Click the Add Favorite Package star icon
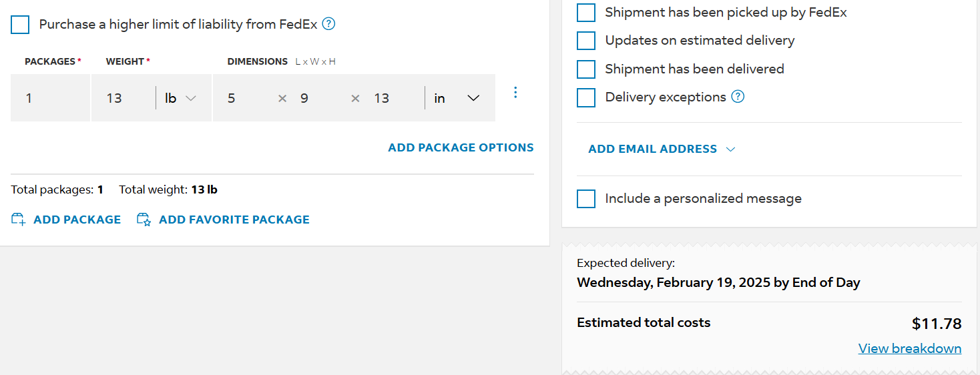 [144, 220]
